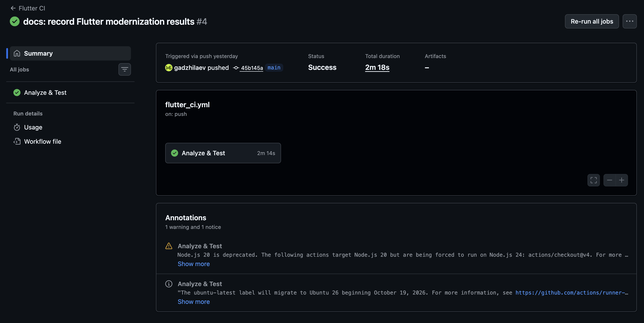Select Analyze & Test job in sidebar
This screenshot has height=323, width=644.
click(70, 93)
